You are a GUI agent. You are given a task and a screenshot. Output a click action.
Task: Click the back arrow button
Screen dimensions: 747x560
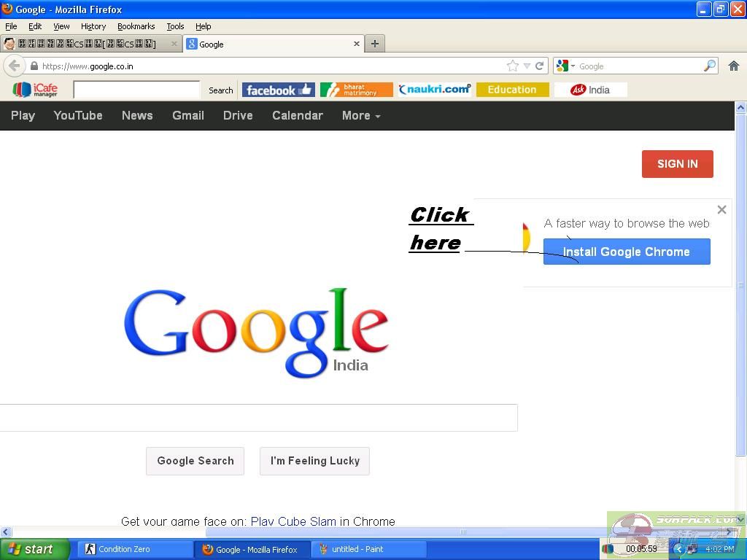click(x=14, y=66)
